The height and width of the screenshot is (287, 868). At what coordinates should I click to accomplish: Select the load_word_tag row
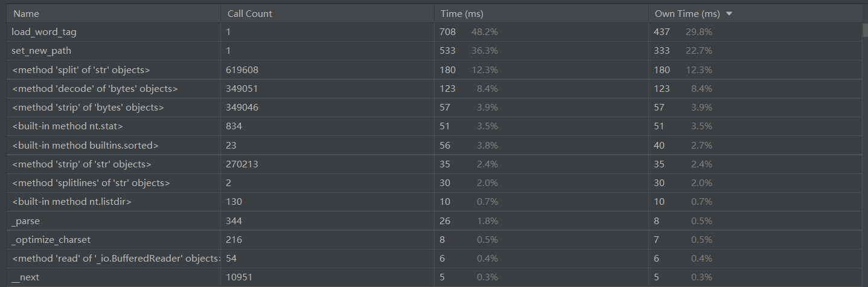[434, 31]
